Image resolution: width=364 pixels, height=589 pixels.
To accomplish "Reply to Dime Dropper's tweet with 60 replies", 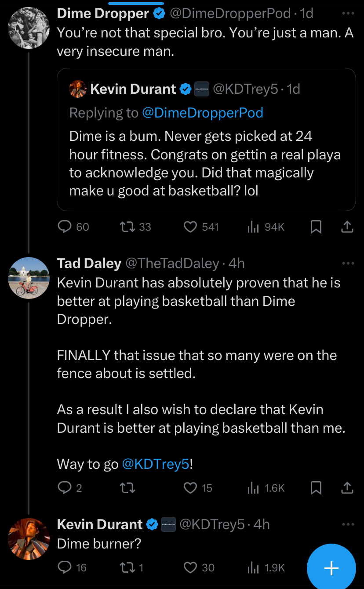I will click(65, 227).
